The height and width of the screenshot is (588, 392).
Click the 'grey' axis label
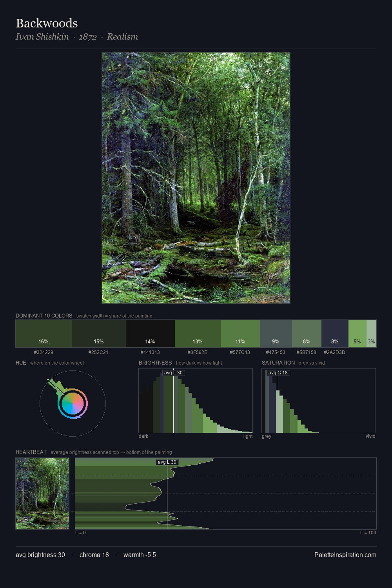coord(267,436)
